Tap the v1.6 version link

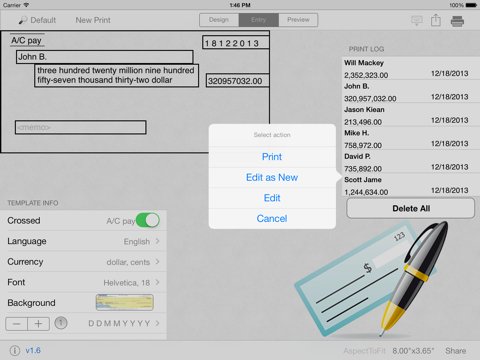coord(33,350)
